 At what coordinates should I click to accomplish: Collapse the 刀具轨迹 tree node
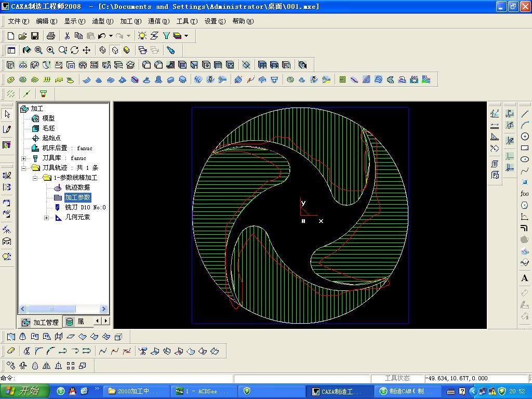[23, 168]
